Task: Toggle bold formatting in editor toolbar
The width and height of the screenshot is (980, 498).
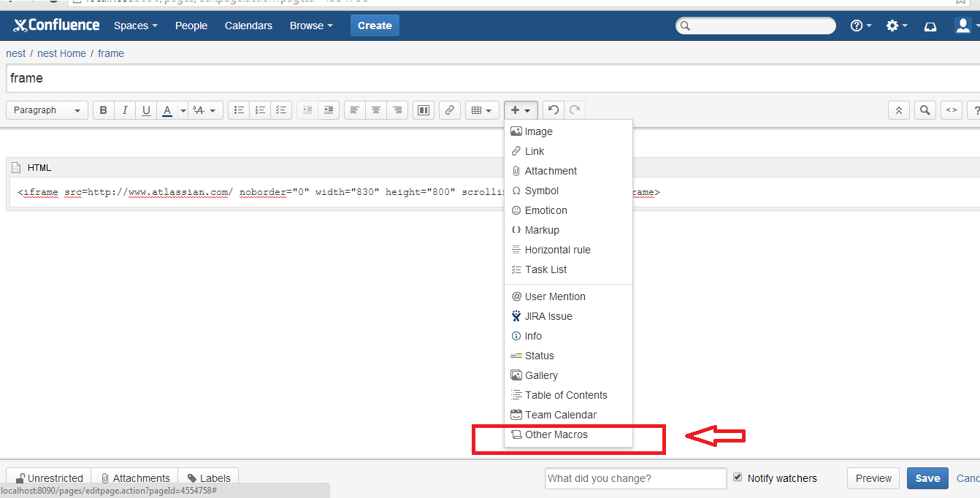Action: tap(103, 110)
